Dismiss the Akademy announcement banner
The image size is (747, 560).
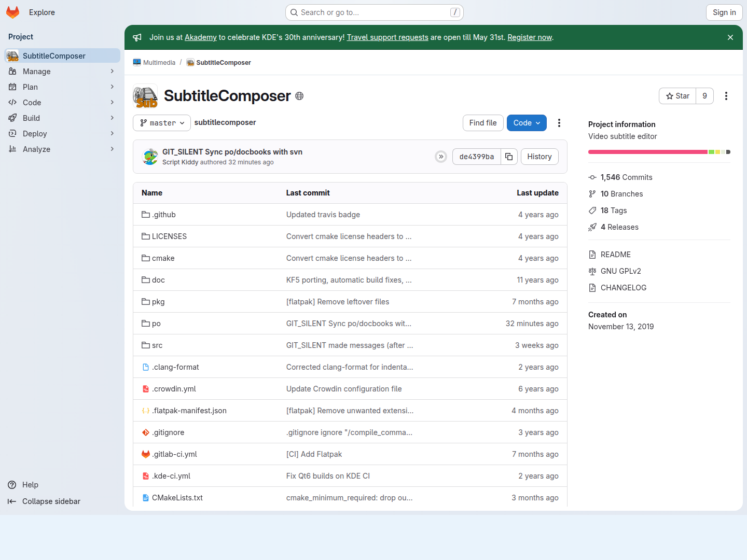coord(730,37)
